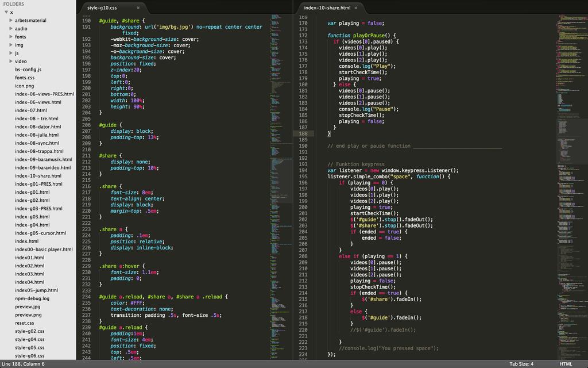This screenshot has height=368, width=588.
Task: Place cursor on #guide, #share selector line
Action: pos(122,21)
